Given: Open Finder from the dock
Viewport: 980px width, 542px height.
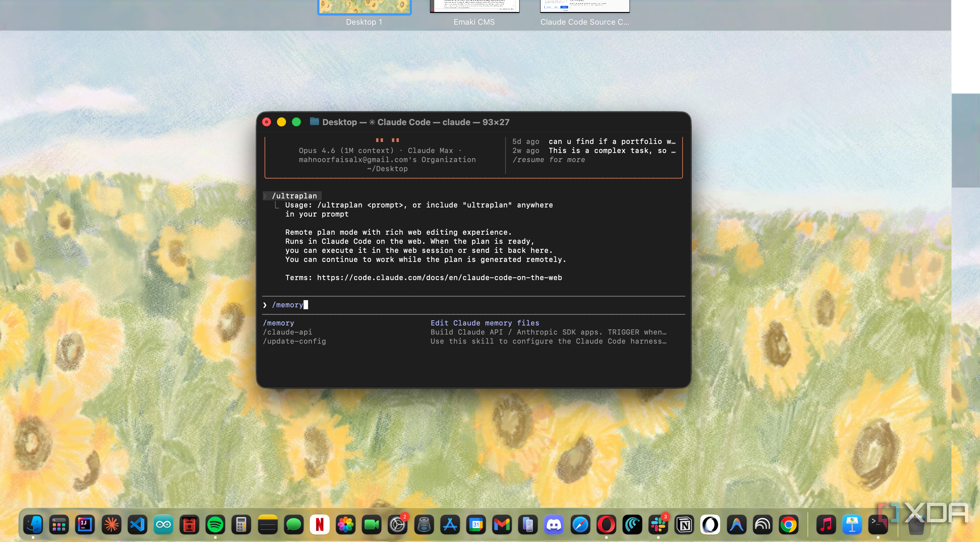Looking at the screenshot, I should 33,524.
